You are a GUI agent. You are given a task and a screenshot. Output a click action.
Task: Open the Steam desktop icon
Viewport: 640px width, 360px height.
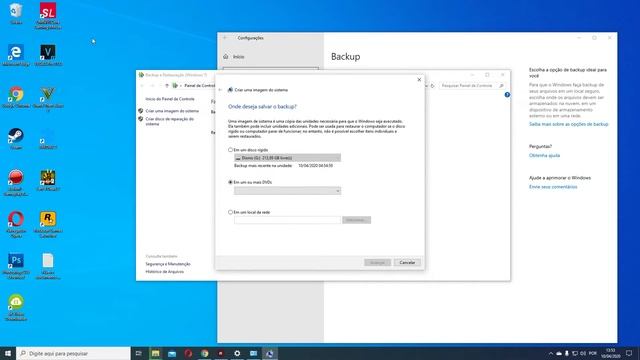[16, 139]
